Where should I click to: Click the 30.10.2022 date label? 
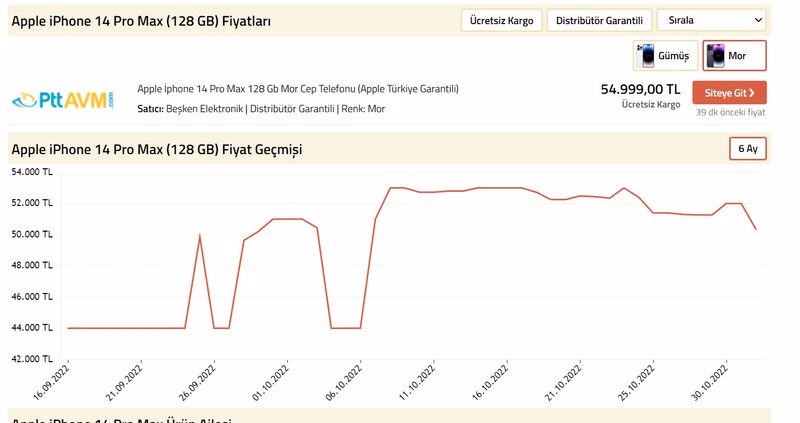710,383
